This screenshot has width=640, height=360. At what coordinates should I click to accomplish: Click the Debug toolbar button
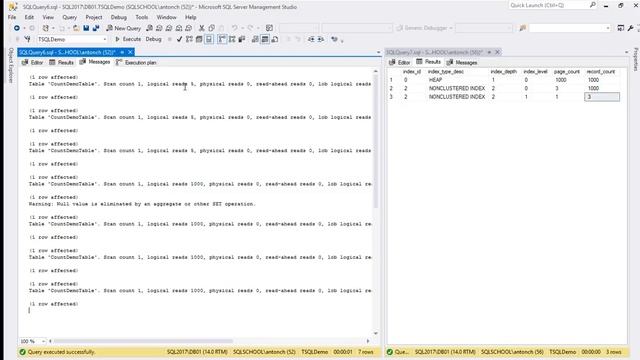(153, 39)
